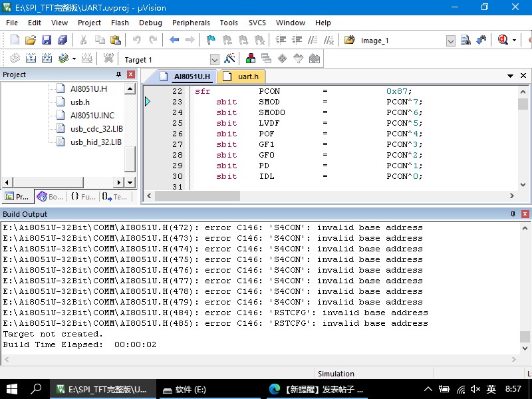Close the Project panel
532x399 pixels.
click(x=130, y=74)
